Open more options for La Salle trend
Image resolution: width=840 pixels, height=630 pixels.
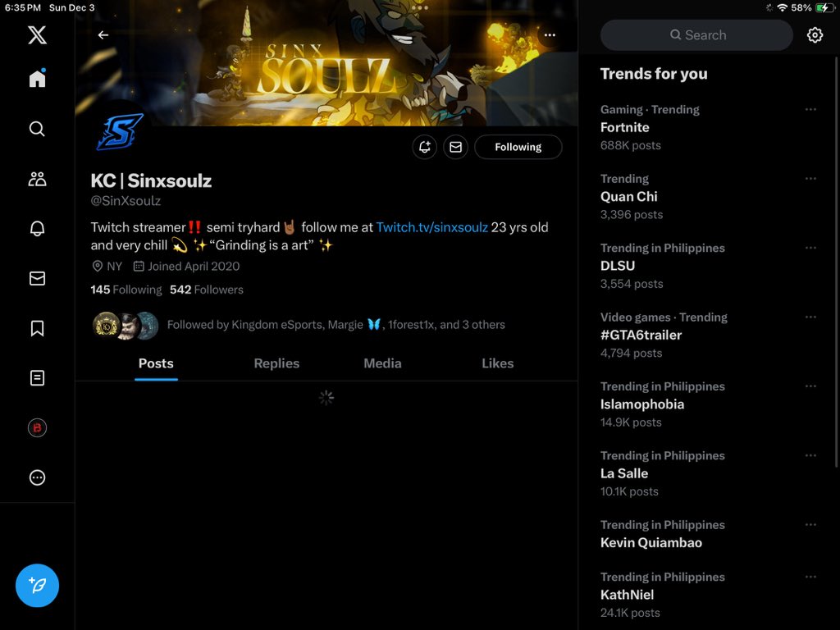tap(810, 455)
